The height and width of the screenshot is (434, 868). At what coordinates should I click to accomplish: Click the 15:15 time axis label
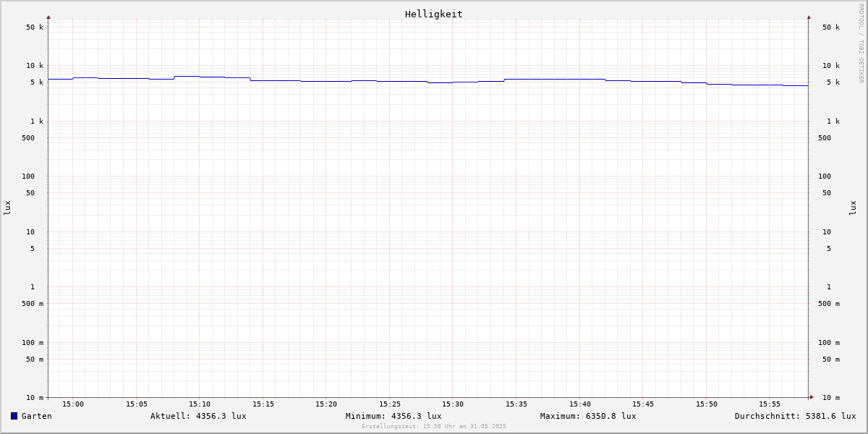tap(263, 404)
